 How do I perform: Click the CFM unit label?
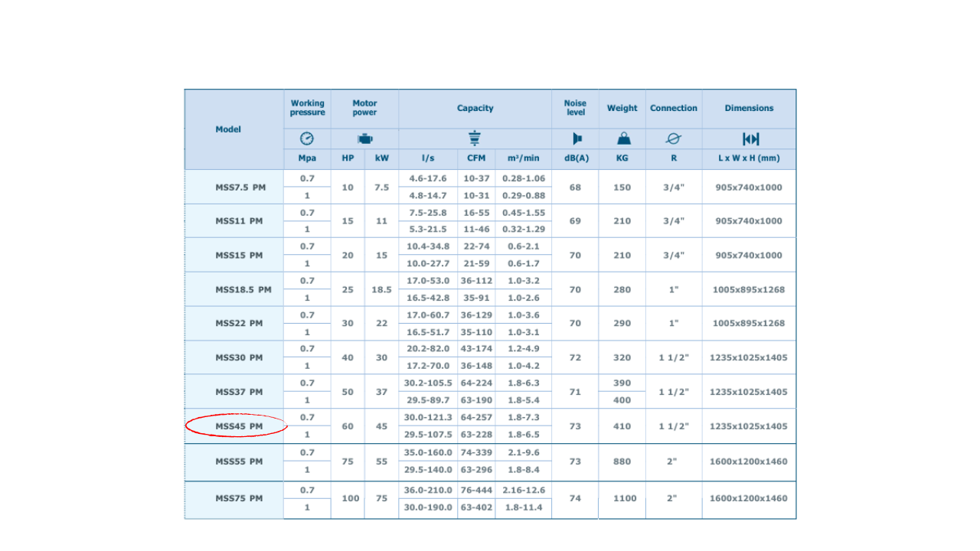click(x=476, y=158)
